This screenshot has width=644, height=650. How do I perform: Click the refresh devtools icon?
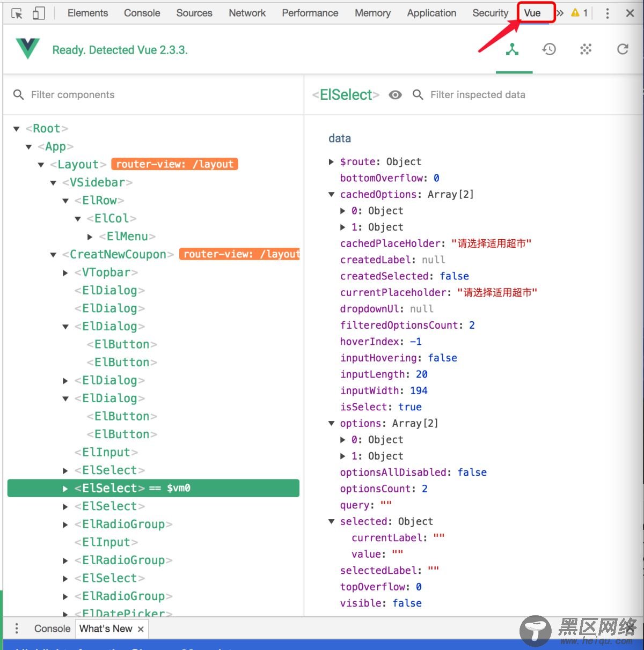(623, 49)
